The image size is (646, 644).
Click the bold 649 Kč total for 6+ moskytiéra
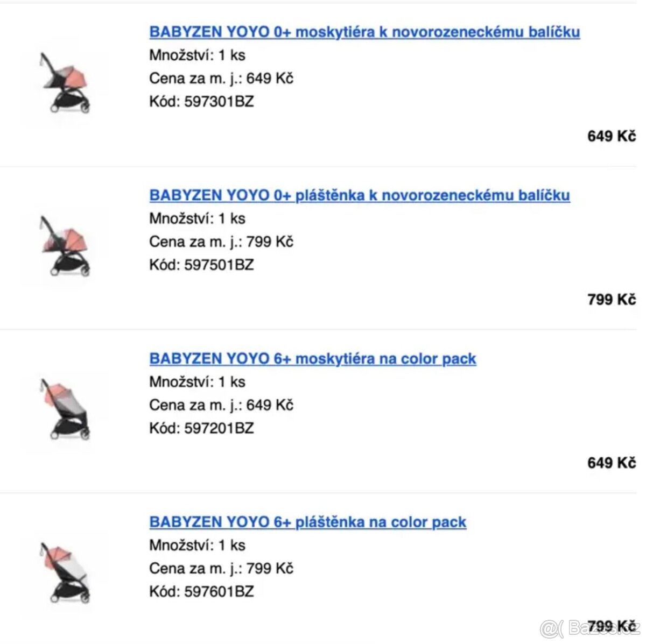click(x=612, y=463)
